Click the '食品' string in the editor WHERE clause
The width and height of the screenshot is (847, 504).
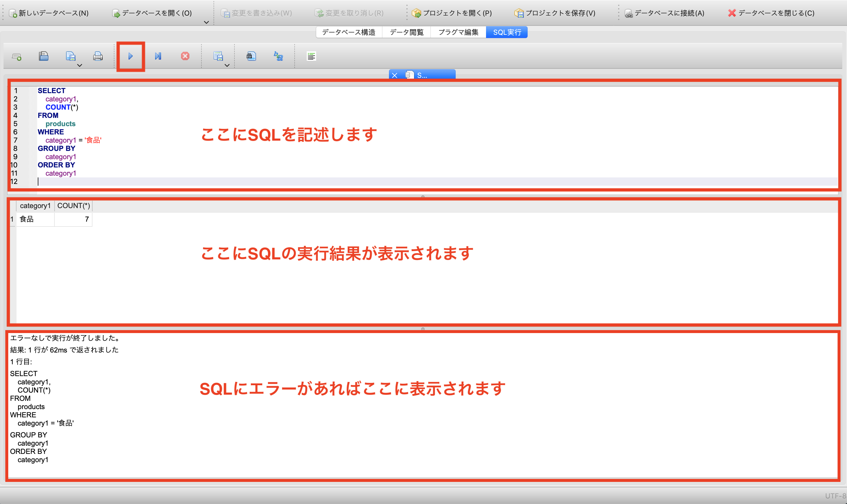(93, 140)
